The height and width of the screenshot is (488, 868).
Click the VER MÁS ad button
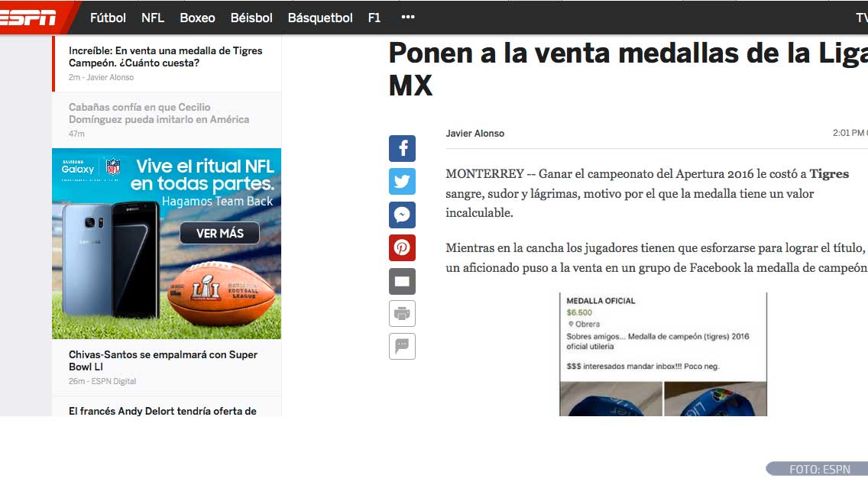point(220,234)
